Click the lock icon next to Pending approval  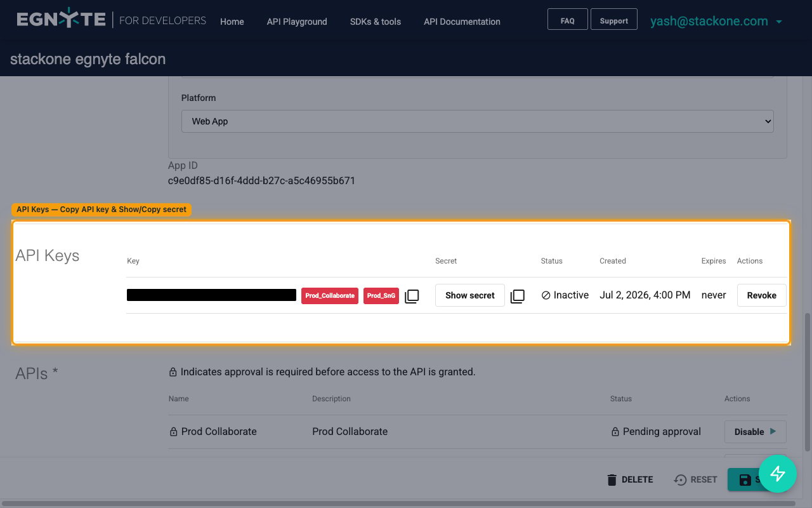[x=615, y=432]
